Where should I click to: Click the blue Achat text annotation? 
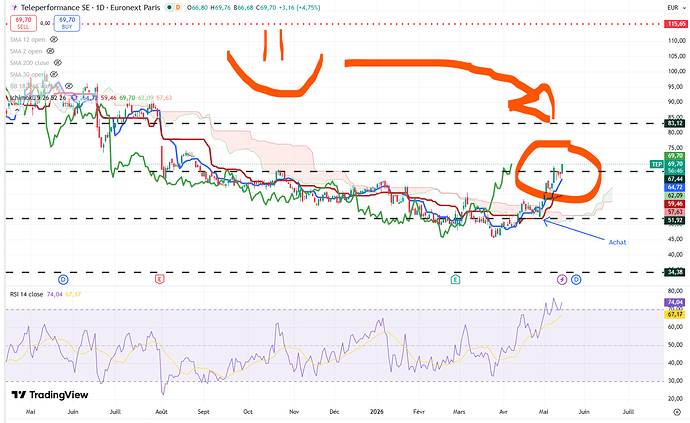617,242
